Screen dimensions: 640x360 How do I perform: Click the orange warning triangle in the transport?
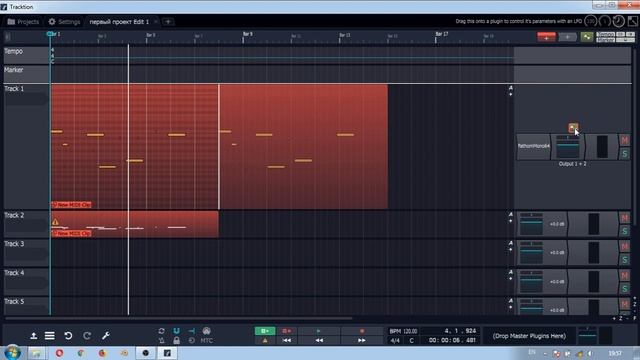[265, 340]
